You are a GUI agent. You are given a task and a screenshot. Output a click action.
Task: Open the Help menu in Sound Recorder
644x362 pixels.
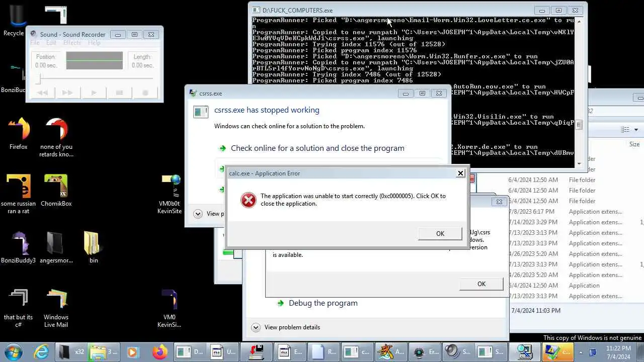click(x=94, y=43)
